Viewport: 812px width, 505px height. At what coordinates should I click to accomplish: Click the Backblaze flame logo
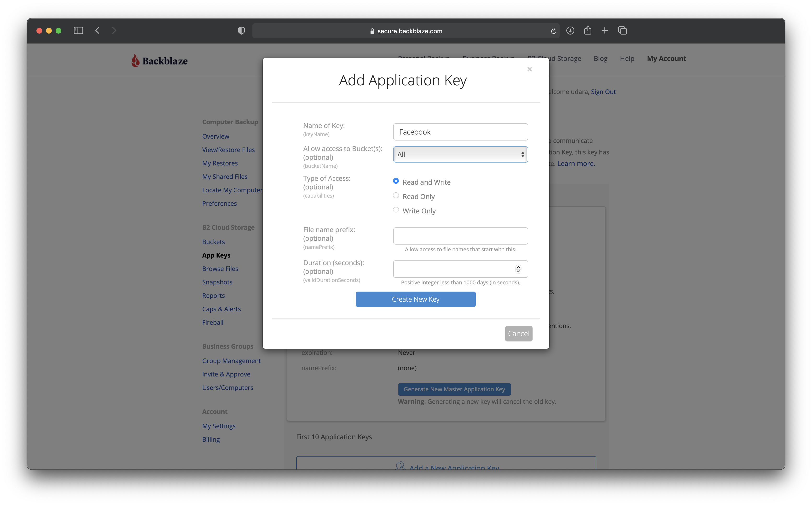[135, 60]
